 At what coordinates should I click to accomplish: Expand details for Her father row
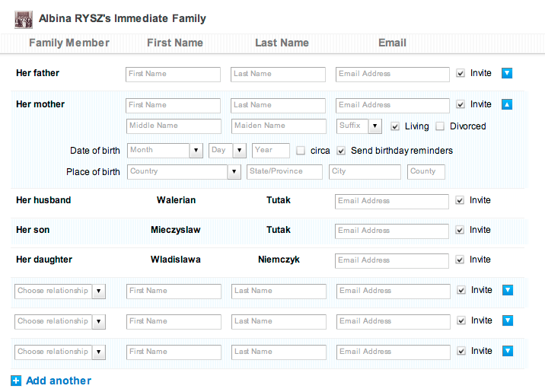point(507,73)
